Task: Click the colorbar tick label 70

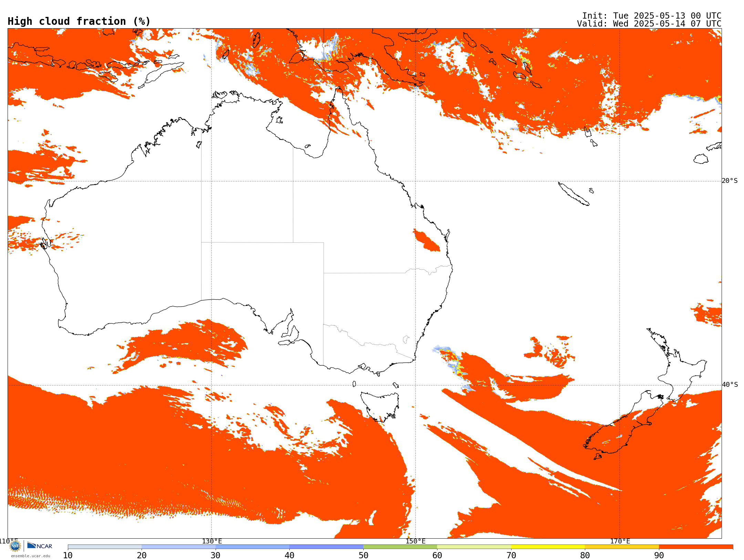Action: point(511,556)
